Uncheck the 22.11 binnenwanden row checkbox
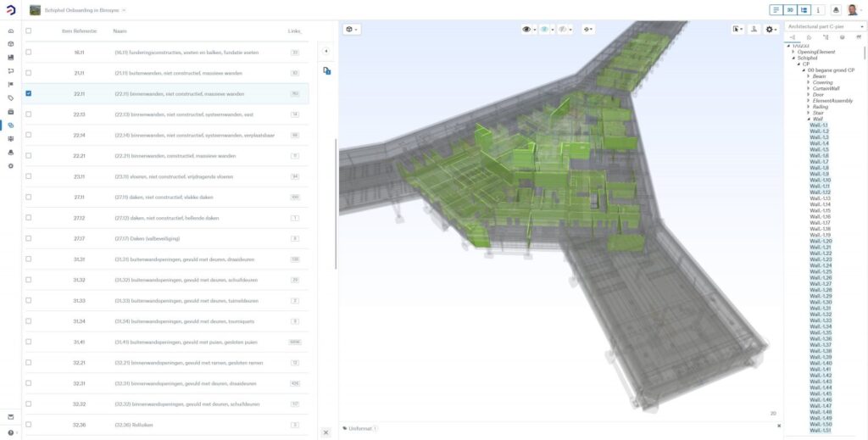868x440 pixels. (29, 93)
